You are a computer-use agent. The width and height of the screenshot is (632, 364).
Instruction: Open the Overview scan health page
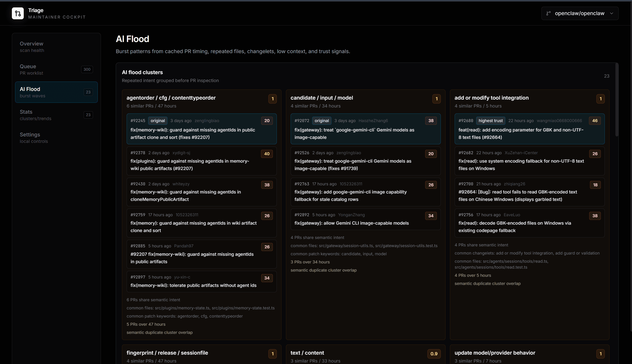click(x=56, y=47)
